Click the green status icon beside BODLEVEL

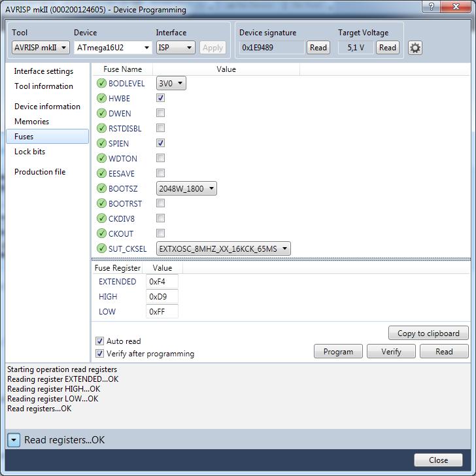(101, 83)
